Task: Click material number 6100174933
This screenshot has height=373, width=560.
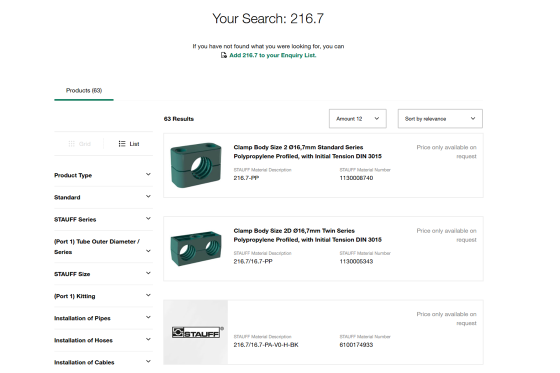Action: pos(356,345)
